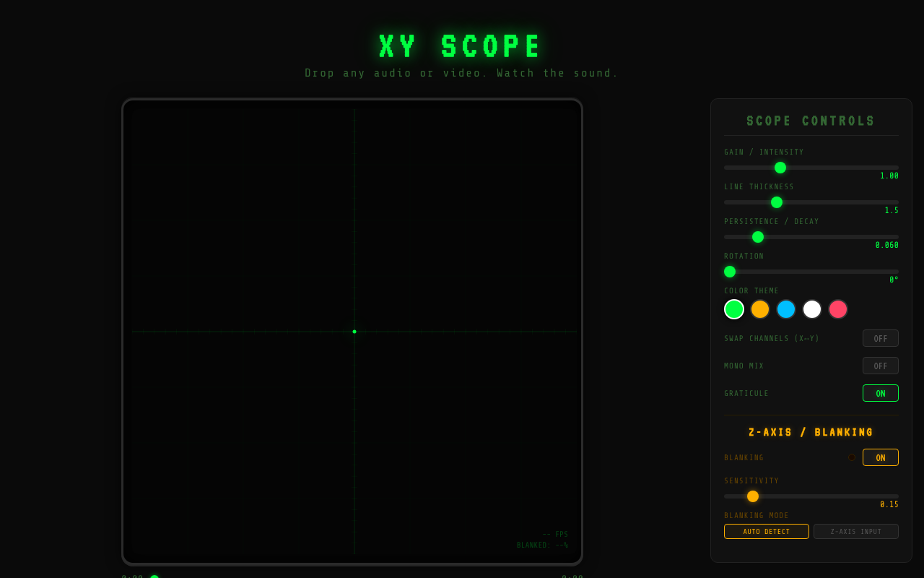Click the Scope Controls heading

tap(811, 121)
